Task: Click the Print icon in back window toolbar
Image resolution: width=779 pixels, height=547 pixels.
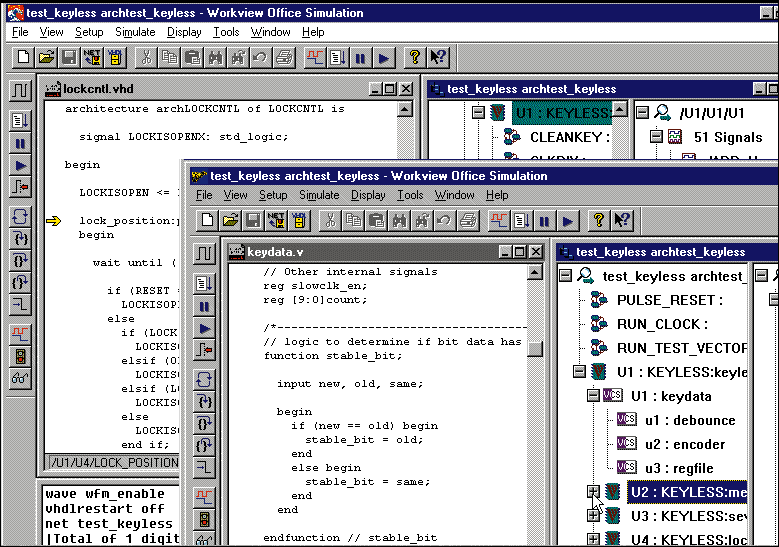Action: [283, 57]
